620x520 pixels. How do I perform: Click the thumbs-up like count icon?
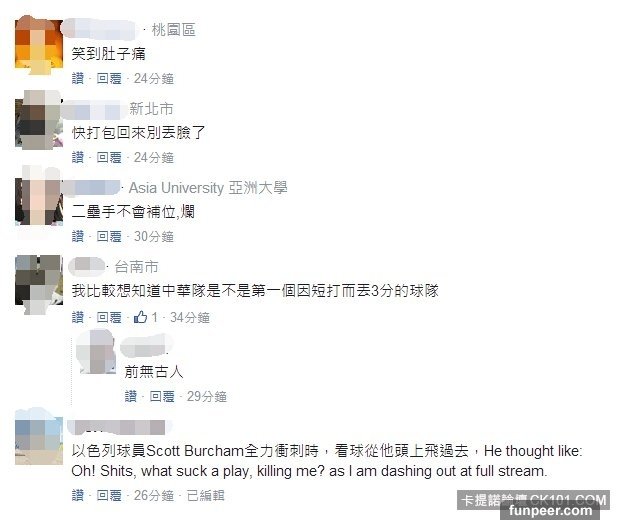(x=140, y=317)
